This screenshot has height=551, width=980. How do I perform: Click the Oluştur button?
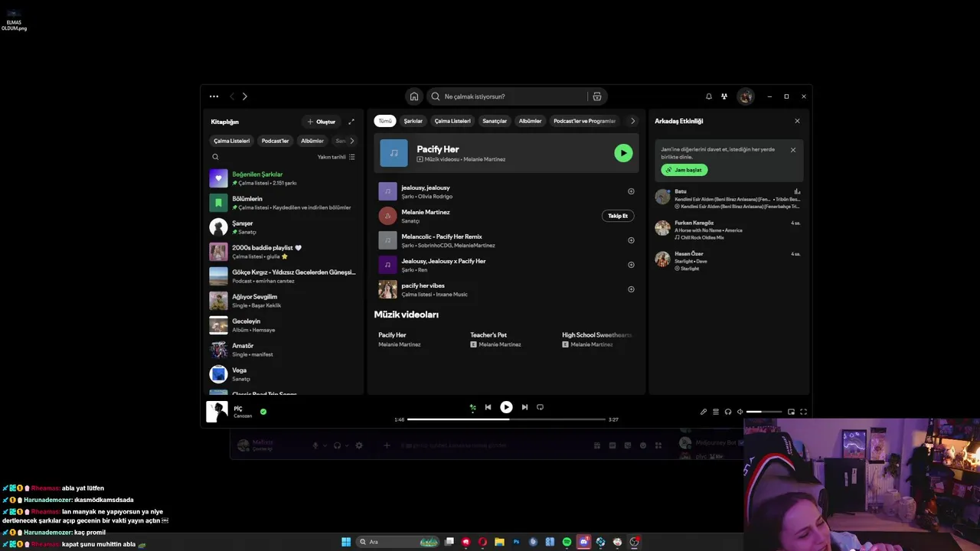click(x=322, y=122)
